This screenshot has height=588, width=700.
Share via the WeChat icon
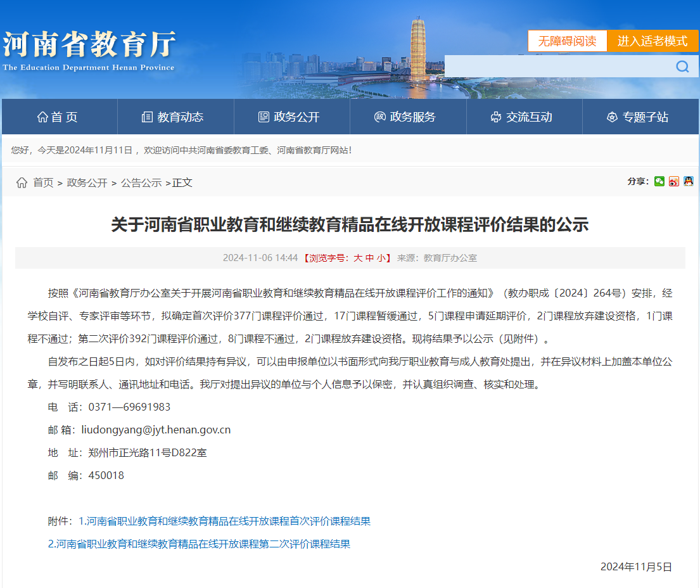[x=659, y=182]
